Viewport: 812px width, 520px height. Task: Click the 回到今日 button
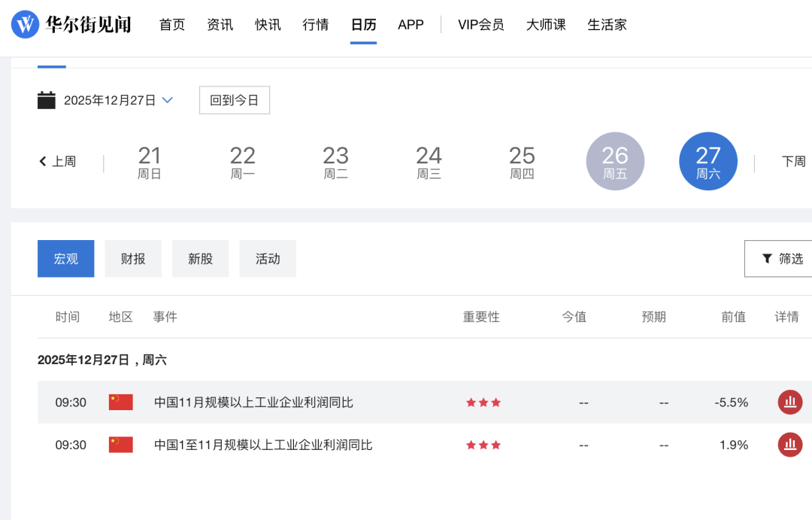click(234, 100)
